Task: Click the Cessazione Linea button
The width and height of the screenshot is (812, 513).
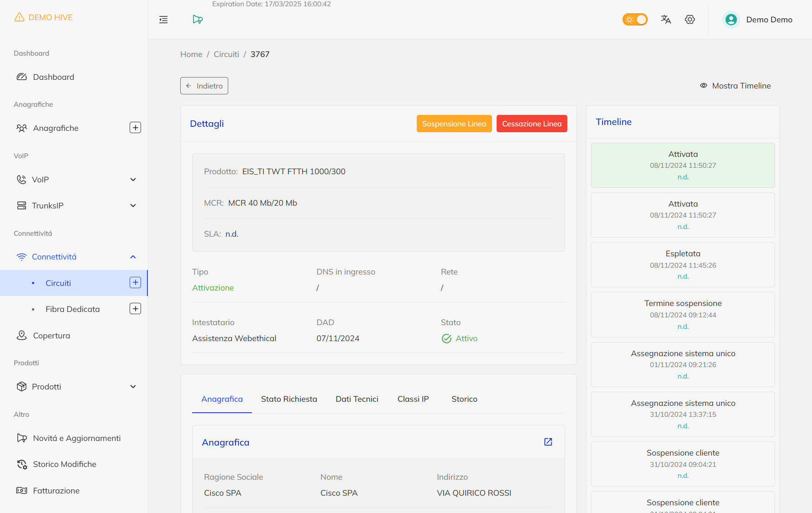Action: 532,124
